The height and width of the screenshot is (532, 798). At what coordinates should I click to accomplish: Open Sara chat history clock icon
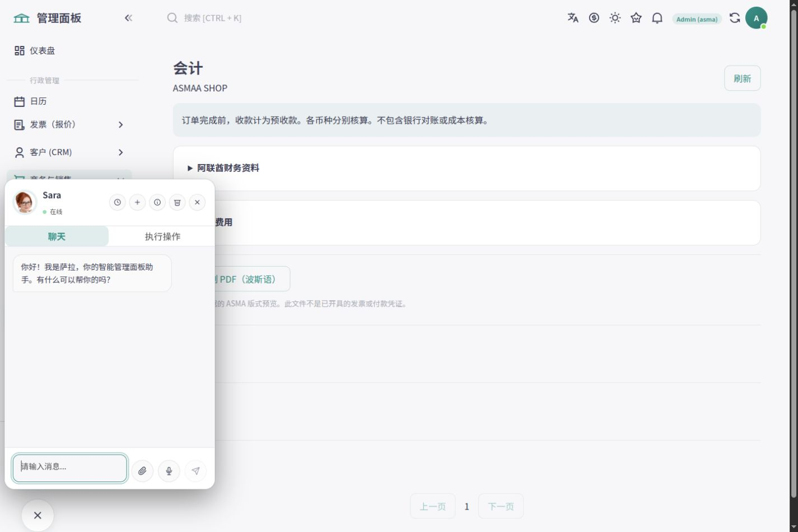[117, 202]
